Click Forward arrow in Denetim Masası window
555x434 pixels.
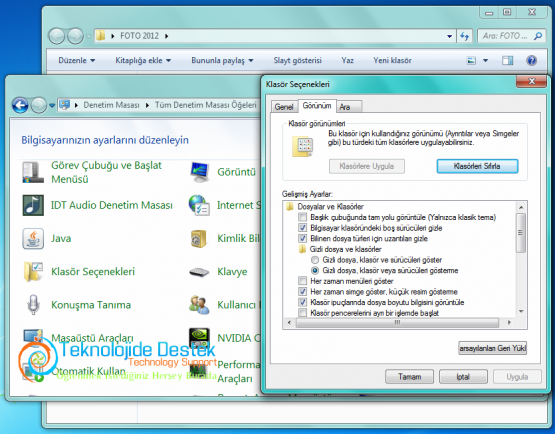pos(39,105)
